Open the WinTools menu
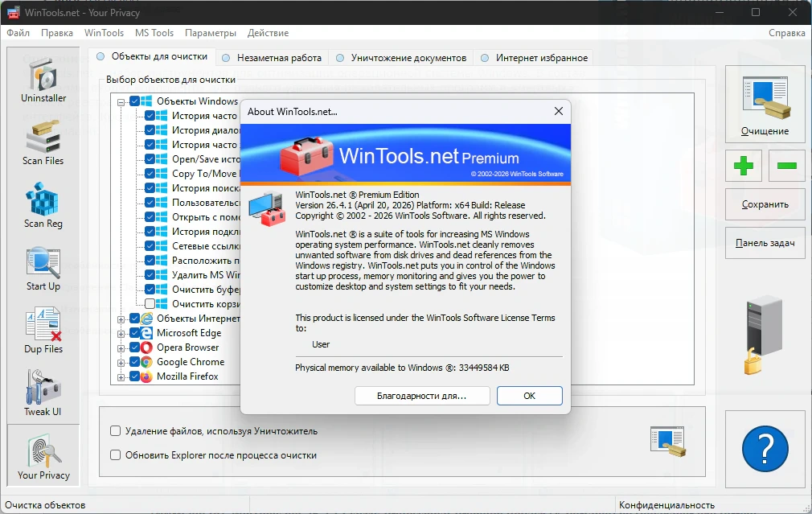 [104, 33]
